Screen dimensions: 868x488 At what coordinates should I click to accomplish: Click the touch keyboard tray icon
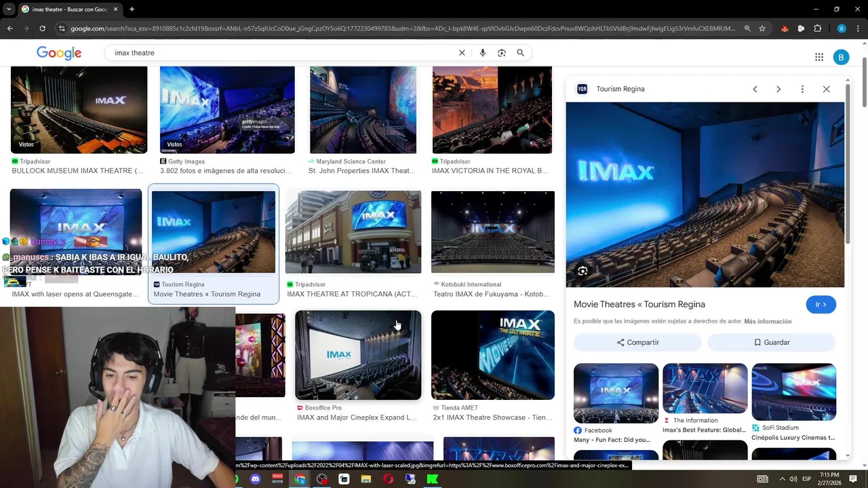(x=763, y=479)
